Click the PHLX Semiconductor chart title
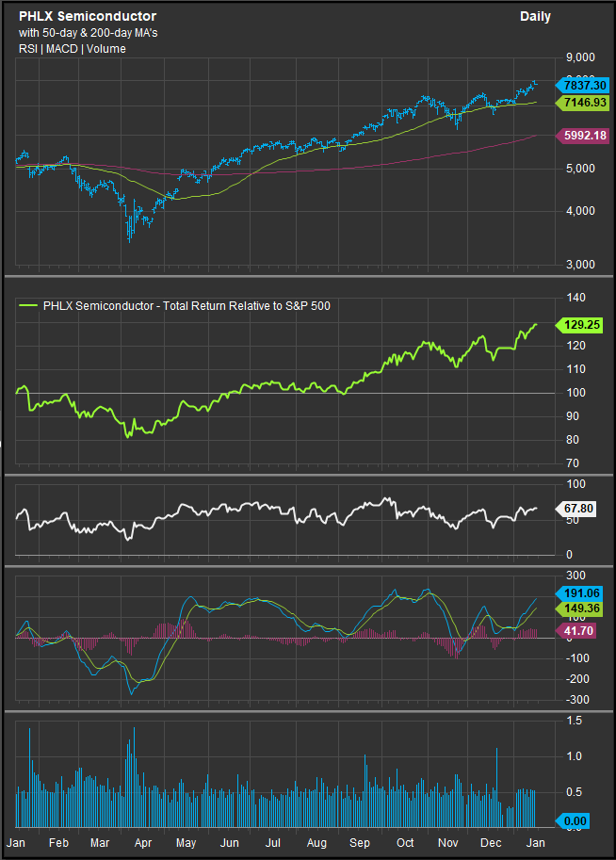This screenshot has height=860, width=616. click(88, 16)
